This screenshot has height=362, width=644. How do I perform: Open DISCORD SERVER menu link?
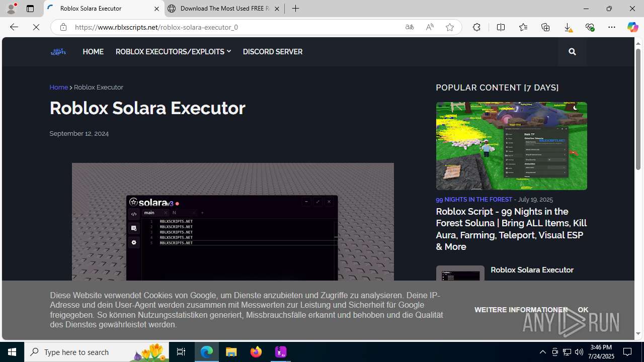(273, 52)
